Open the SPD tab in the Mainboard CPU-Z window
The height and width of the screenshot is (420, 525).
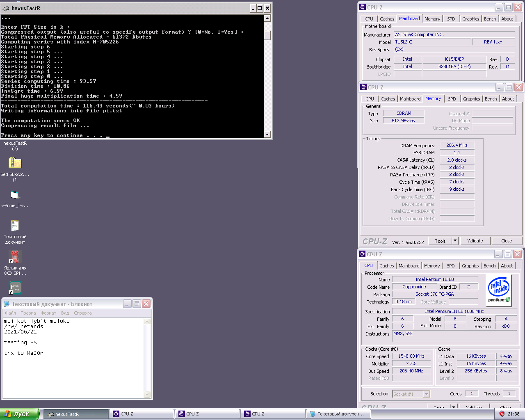click(x=451, y=19)
